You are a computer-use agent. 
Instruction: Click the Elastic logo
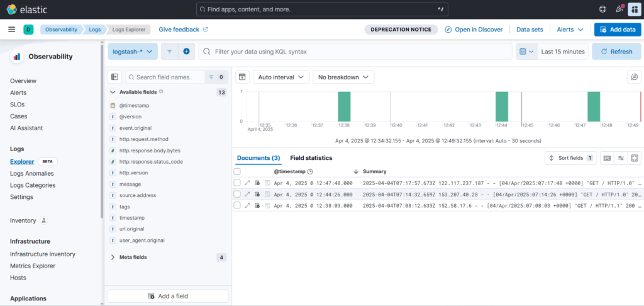26,9
